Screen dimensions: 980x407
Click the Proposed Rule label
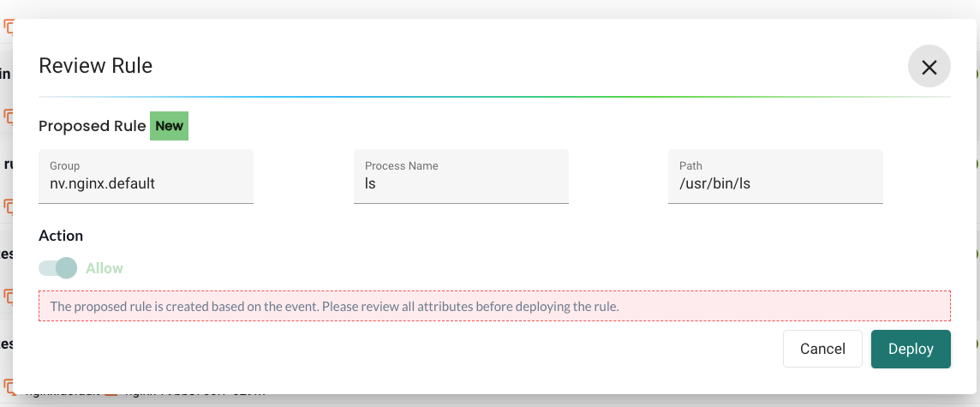click(93, 126)
